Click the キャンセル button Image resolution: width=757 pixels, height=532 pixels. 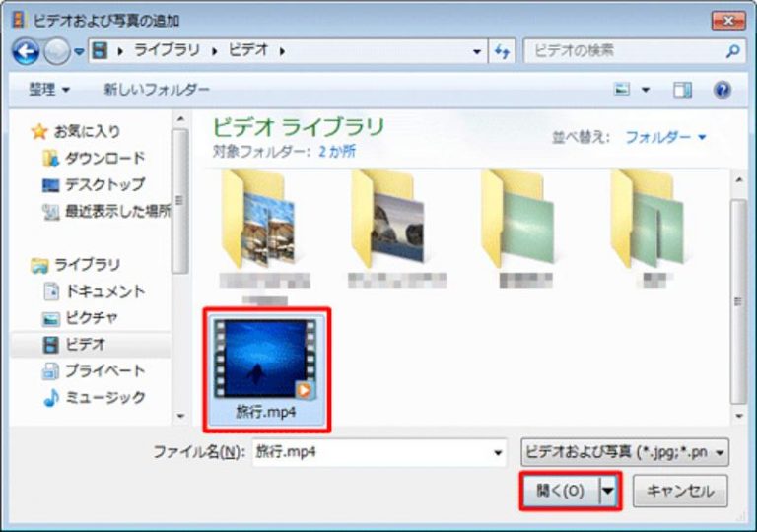[x=680, y=491]
